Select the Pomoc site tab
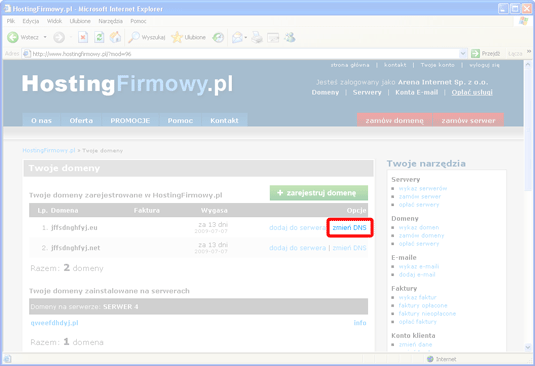 point(180,120)
